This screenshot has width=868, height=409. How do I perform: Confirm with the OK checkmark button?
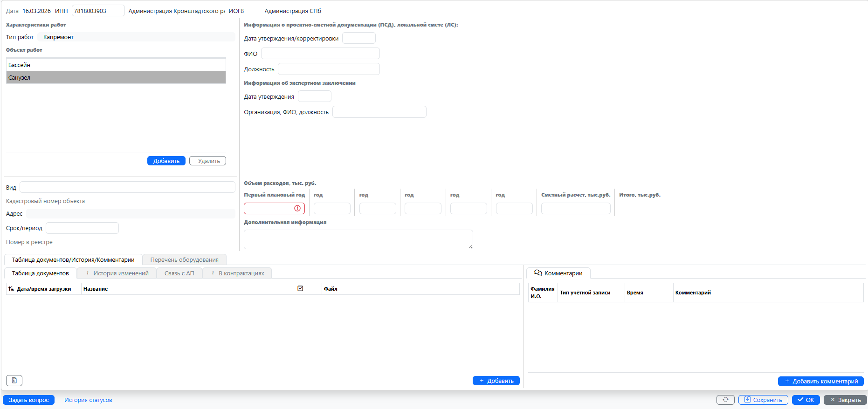pyautogui.click(x=806, y=400)
